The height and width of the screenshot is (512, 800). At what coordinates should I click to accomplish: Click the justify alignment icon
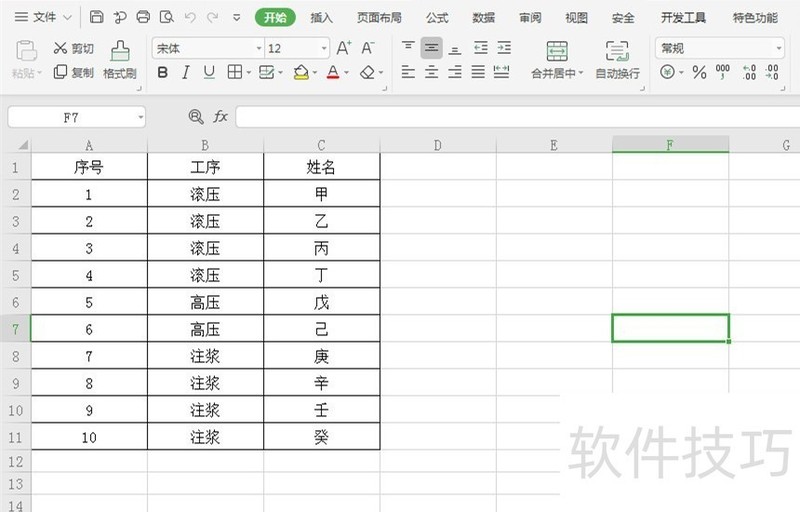click(478, 72)
